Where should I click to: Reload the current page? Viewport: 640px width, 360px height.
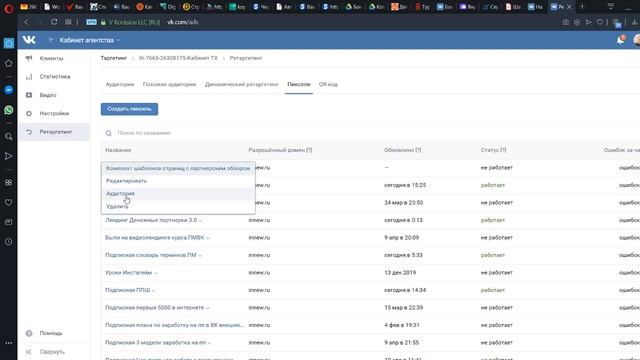pos(54,22)
